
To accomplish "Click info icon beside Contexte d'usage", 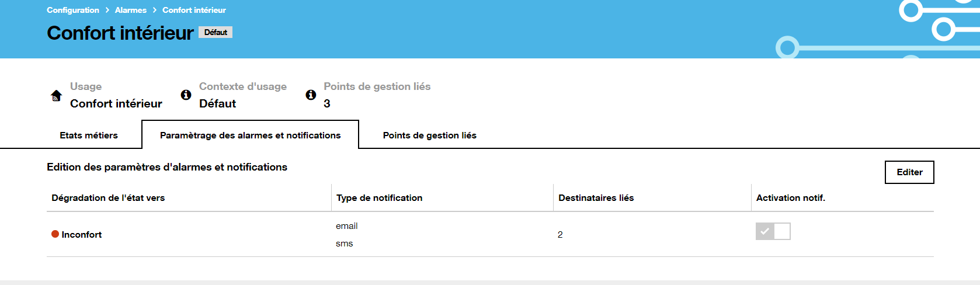I will (x=186, y=95).
